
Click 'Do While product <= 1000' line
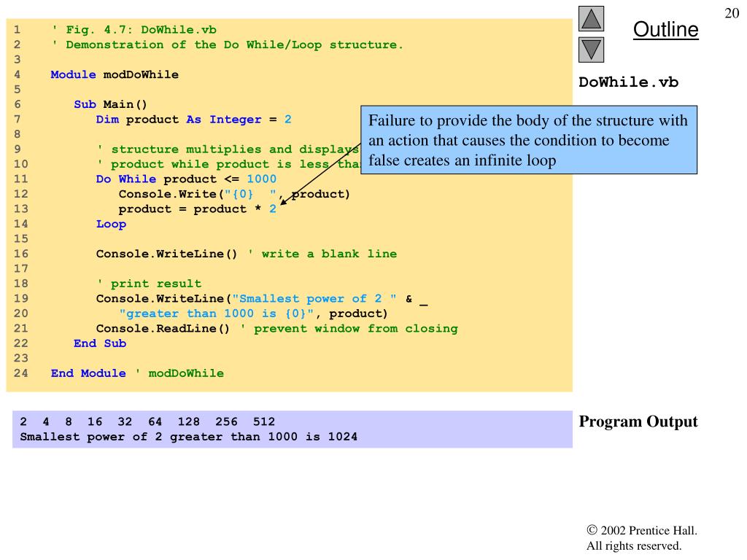[x=186, y=179]
